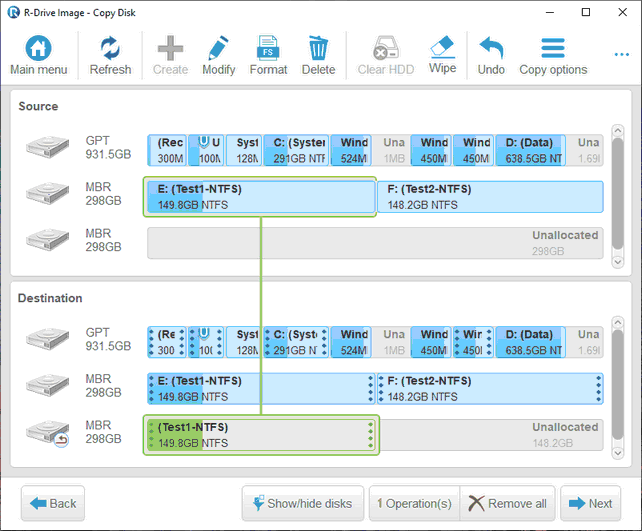Select the Destination GPT 931.5GB disk icon
Screen dimensions: 642x531
point(47,339)
